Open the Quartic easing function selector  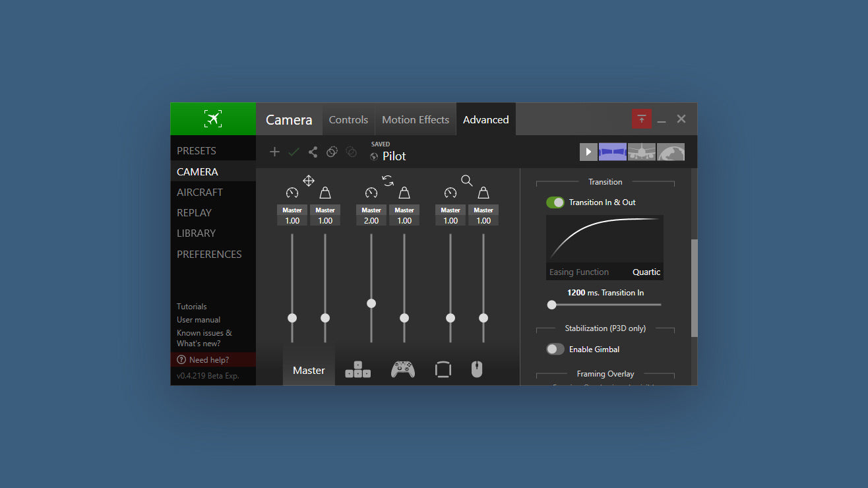(646, 272)
